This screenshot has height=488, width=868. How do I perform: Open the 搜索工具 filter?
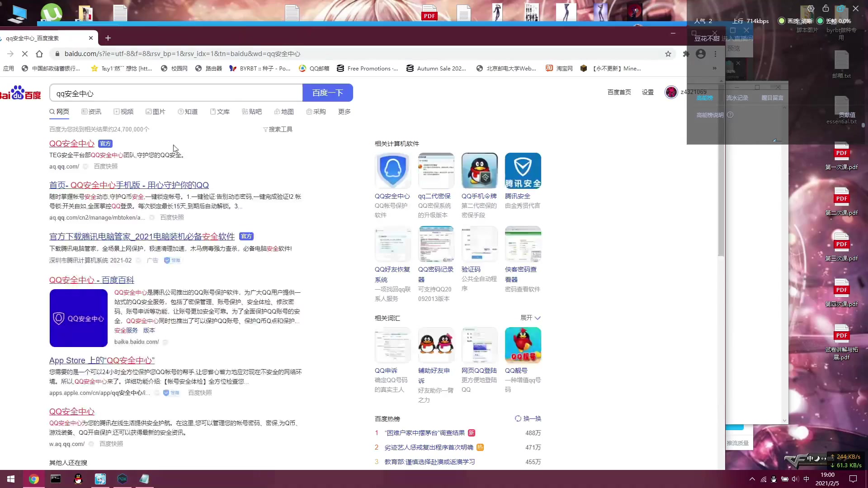tap(278, 129)
